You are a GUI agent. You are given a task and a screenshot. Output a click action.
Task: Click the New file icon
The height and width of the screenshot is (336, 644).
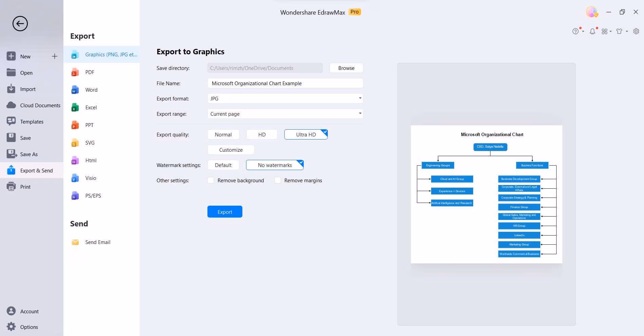pos(11,56)
